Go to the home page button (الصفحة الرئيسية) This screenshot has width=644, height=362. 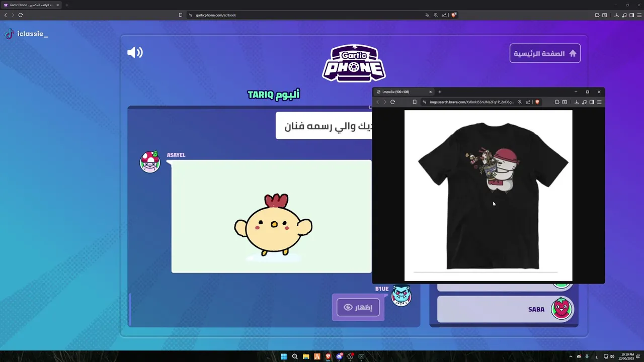(x=545, y=53)
